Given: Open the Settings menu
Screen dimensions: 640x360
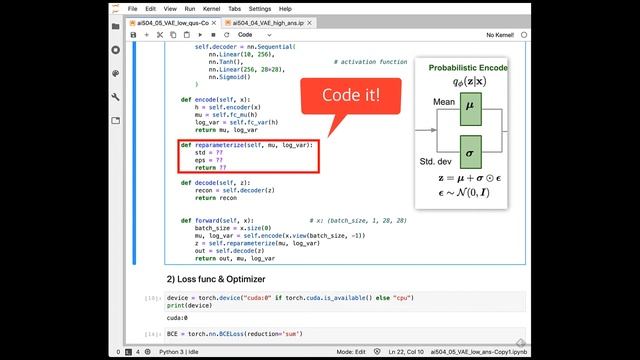Looking at the screenshot, I should [x=260, y=9].
